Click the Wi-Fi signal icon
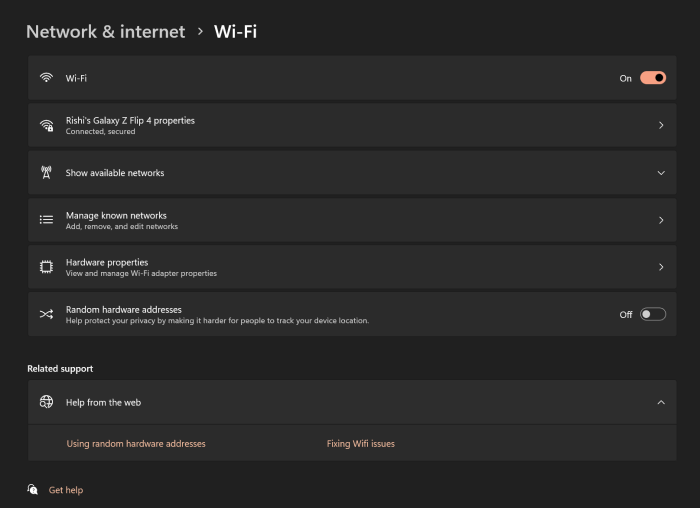The image size is (700, 508). point(46,78)
